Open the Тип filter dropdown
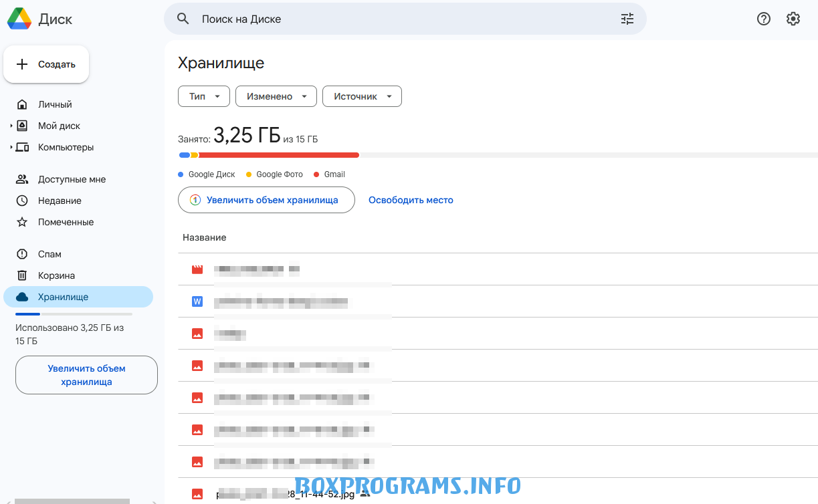The width and height of the screenshot is (818, 504). tap(204, 96)
